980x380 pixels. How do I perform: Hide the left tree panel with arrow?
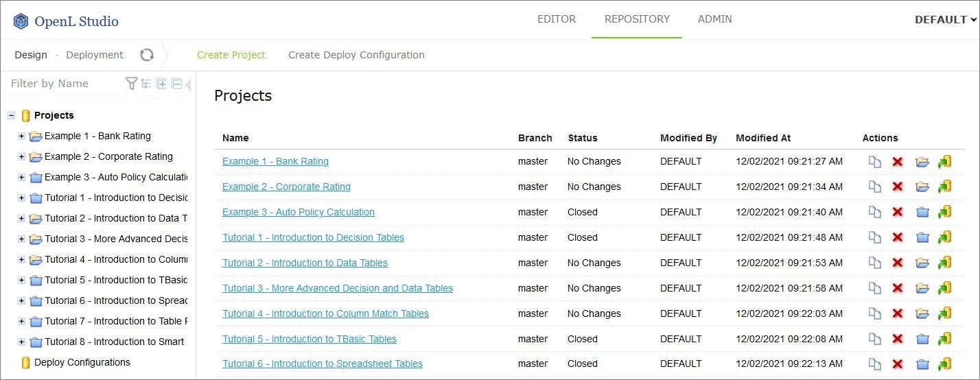[189, 84]
